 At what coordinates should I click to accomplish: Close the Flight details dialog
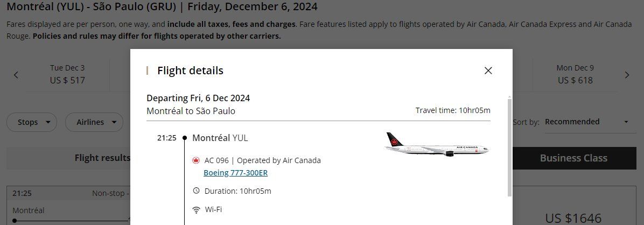(488, 71)
